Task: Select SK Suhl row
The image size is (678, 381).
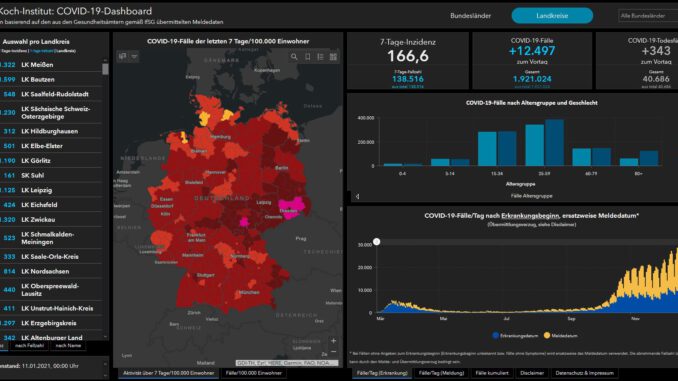Action: pyautogui.click(x=51, y=176)
